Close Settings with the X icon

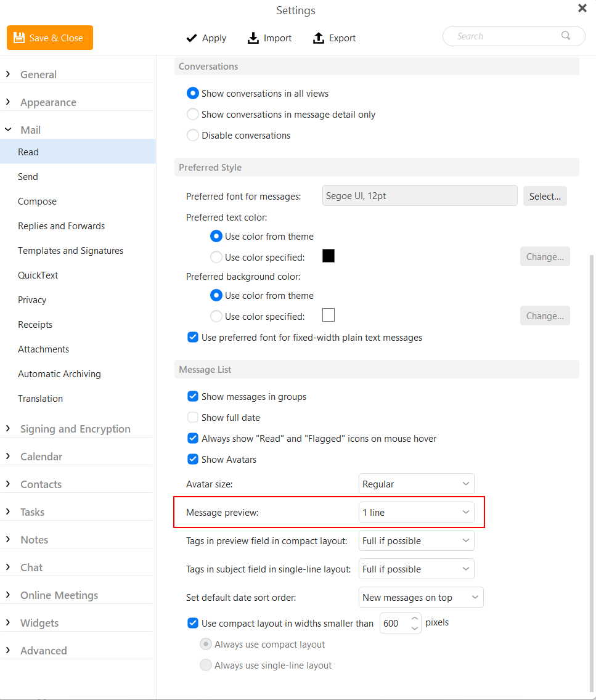pos(582,8)
